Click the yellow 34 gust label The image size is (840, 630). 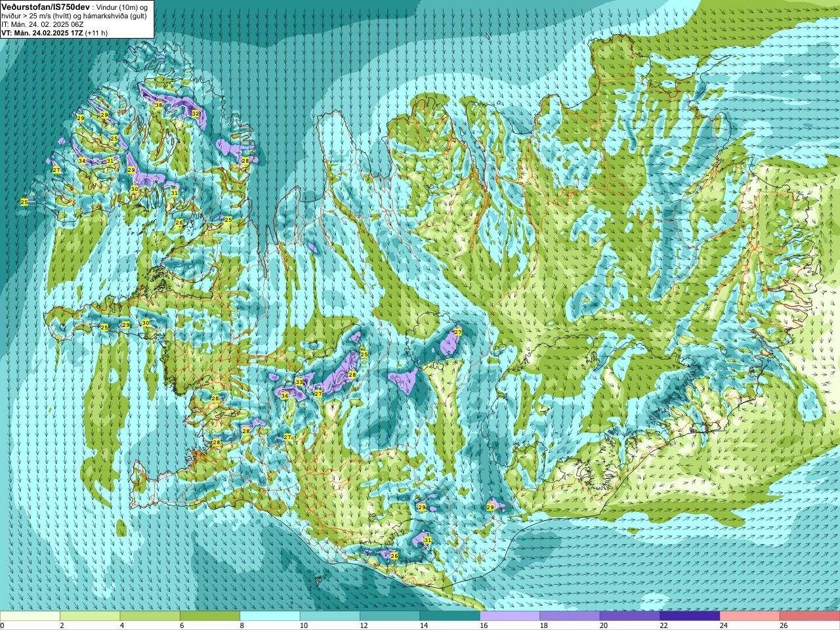(82, 161)
